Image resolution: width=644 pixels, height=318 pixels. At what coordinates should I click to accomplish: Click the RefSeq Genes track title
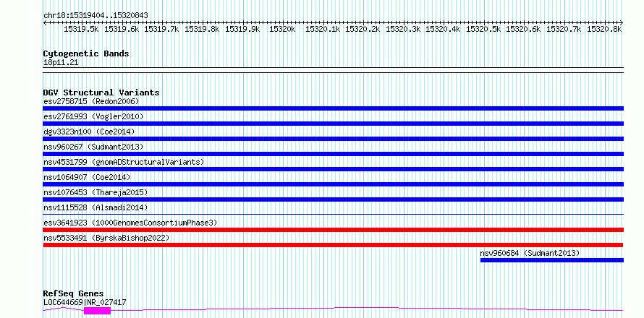point(73,293)
